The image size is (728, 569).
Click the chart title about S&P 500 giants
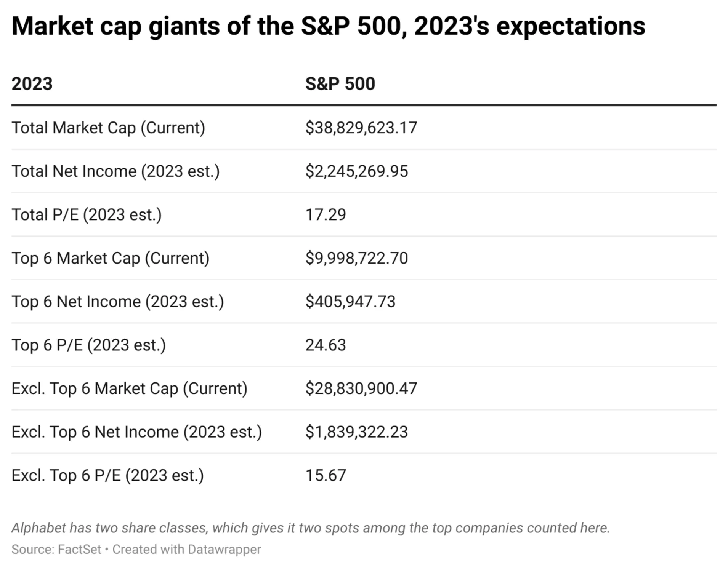pyautogui.click(x=328, y=26)
